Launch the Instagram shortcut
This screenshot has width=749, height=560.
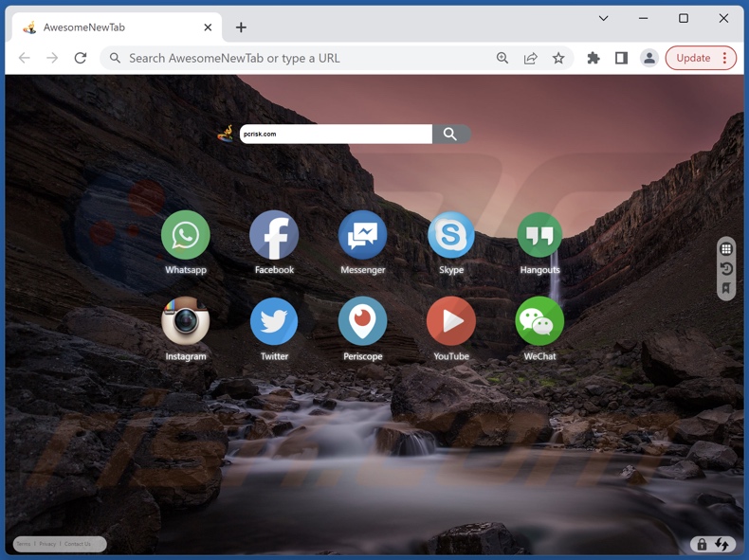tap(185, 321)
